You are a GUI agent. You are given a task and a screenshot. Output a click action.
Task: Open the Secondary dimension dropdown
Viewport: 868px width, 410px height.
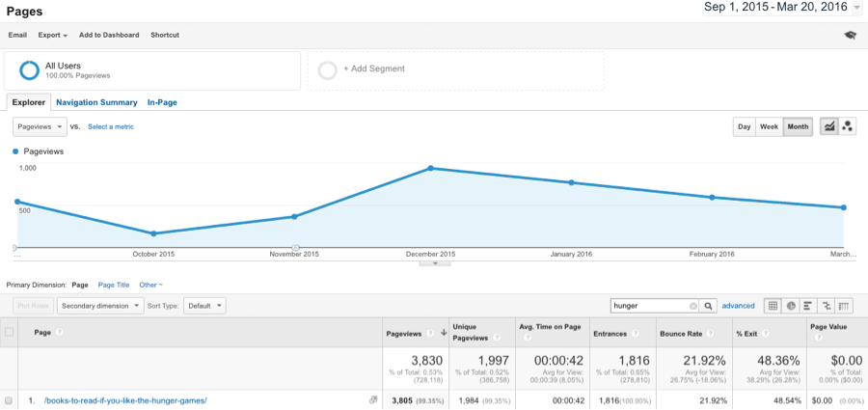(x=100, y=306)
